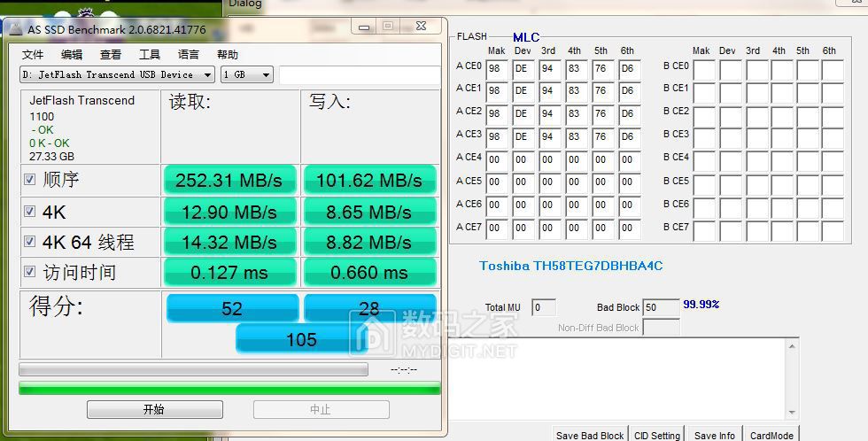Click the 101.62 MB/s sequential write result
Screen dimensions: 868x441
[370, 180]
